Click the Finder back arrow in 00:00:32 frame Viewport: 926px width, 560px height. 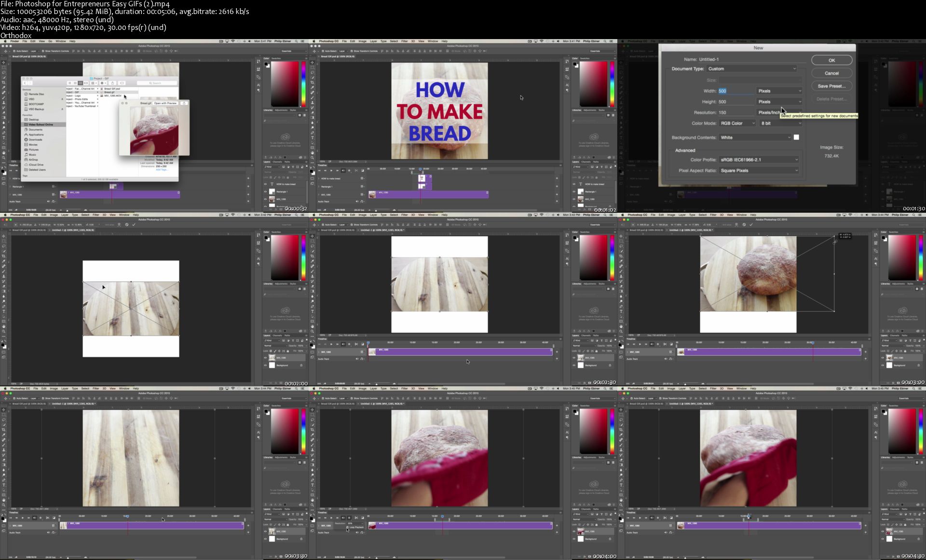click(x=25, y=83)
